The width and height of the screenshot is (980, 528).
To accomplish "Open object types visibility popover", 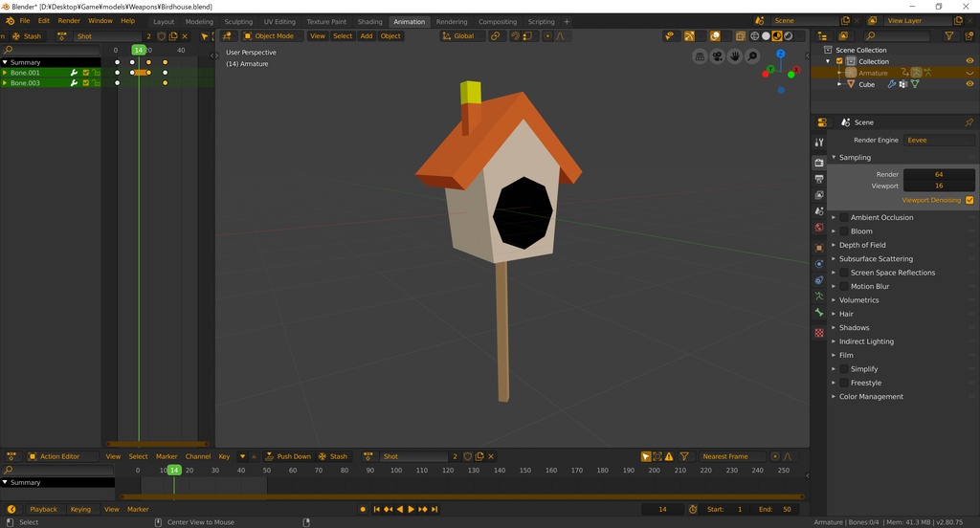I will pos(669,36).
